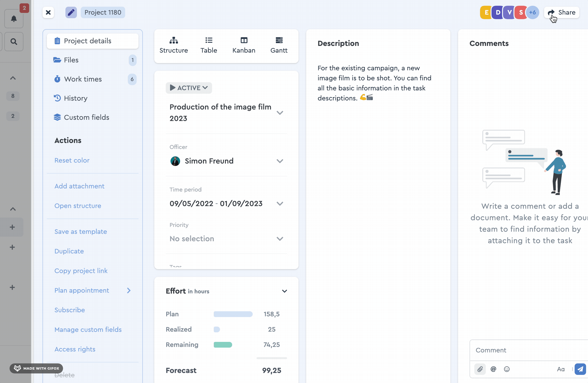
Task: Click the search magnifier icon
Action: point(14,42)
